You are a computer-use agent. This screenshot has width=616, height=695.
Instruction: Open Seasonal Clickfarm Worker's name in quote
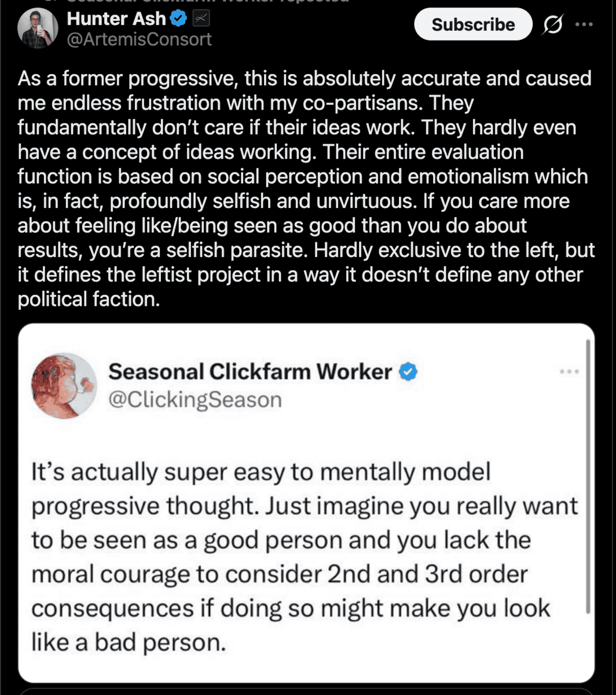pyautogui.click(x=250, y=372)
